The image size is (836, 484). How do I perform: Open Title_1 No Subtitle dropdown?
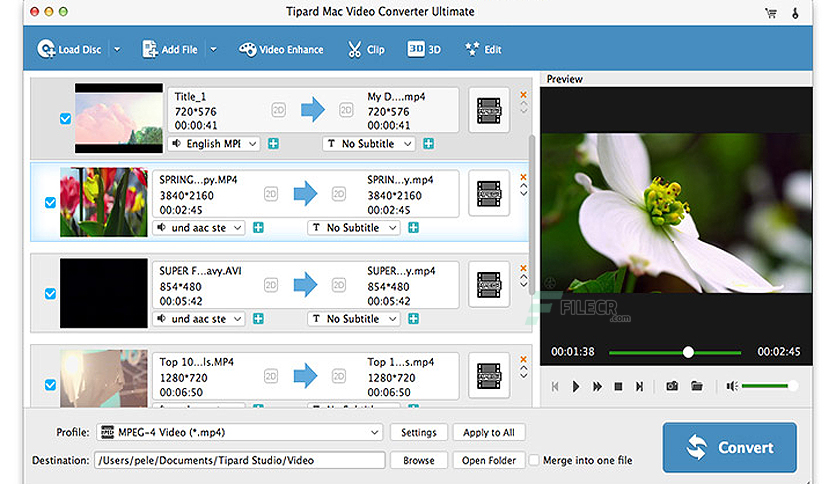[368, 144]
